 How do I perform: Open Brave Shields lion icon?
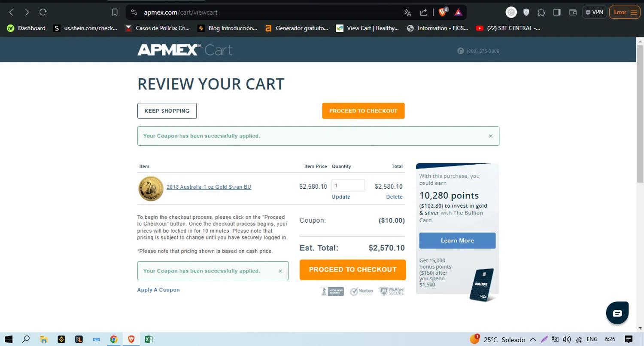click(x=443, y=12)
